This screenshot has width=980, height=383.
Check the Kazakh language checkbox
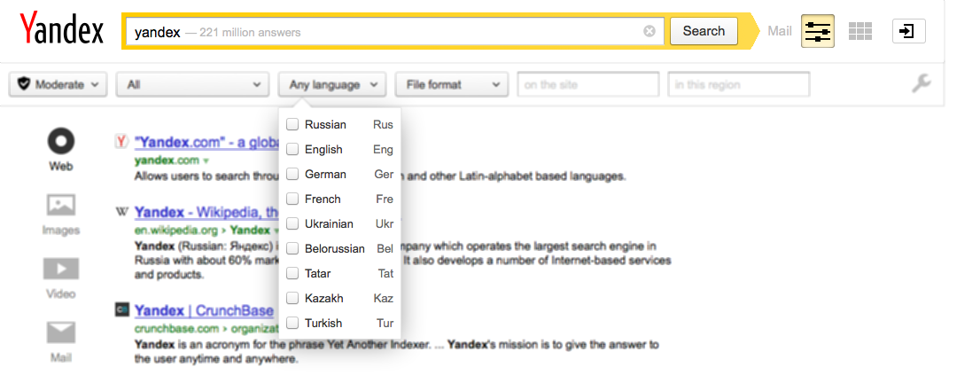(292, 299)
